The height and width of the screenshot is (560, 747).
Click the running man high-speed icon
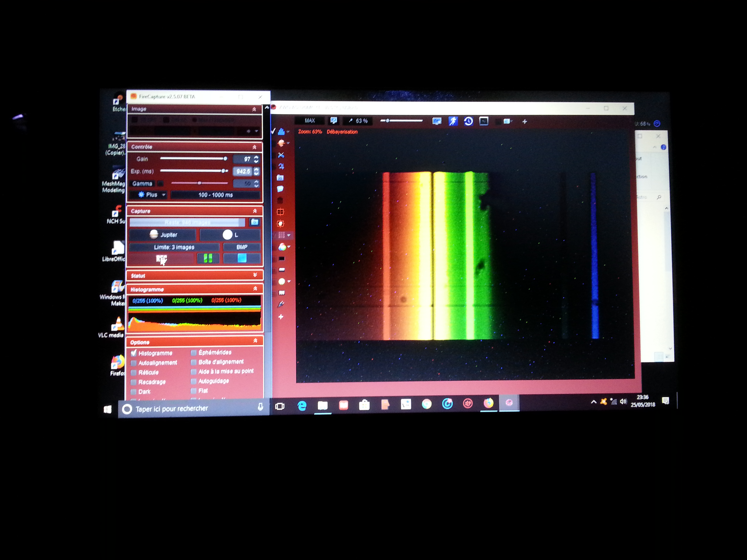[453, 121]
